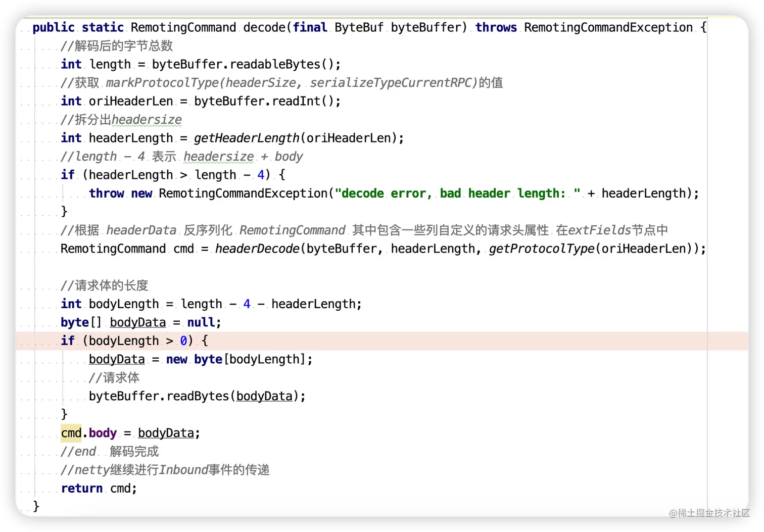The width and height of the screenshot is (764, 532).
Task: Click the comment 请求体的长度
Action: (105, 285)
